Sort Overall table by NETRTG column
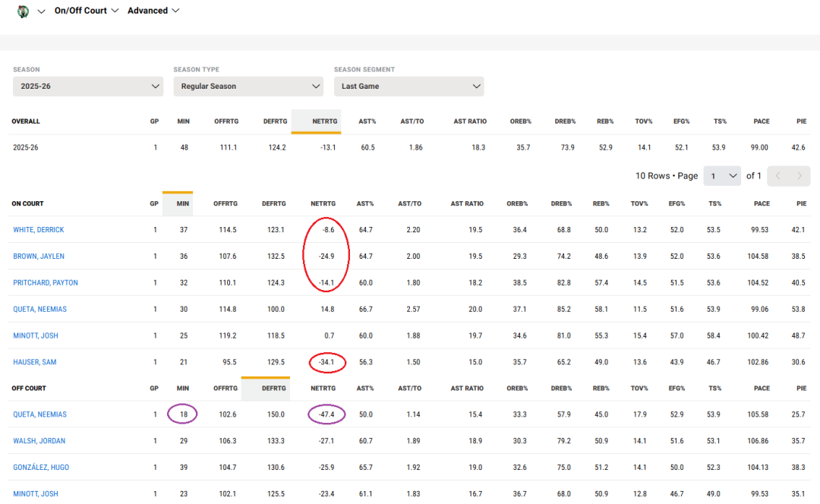This screenshot has width=820, height=504. click(x=316, y=121)
